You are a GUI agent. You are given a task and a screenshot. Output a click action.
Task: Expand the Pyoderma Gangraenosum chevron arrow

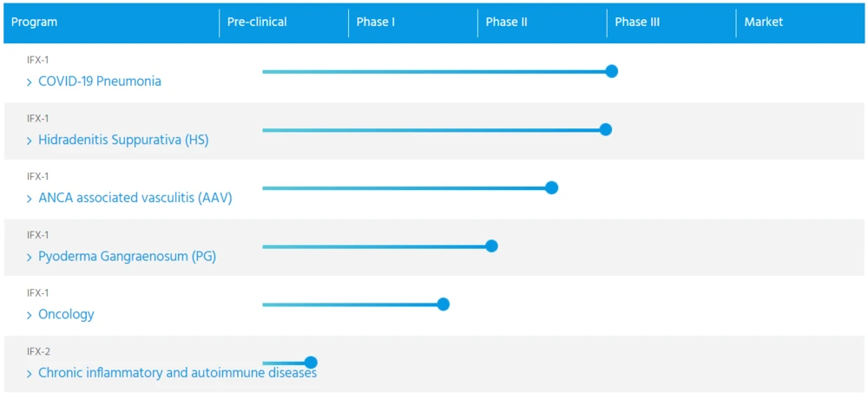coord(30,258)
